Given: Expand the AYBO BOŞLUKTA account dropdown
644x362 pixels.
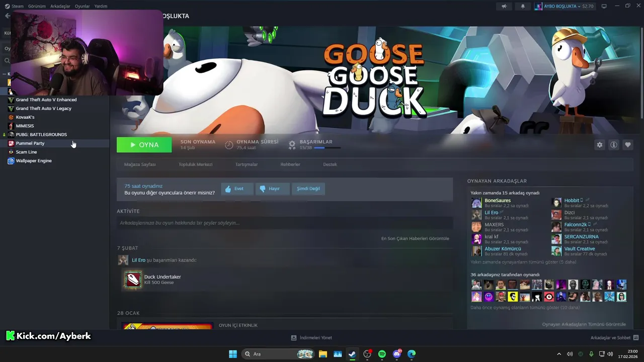Looking at the screenshot, I should pos(564,6).
